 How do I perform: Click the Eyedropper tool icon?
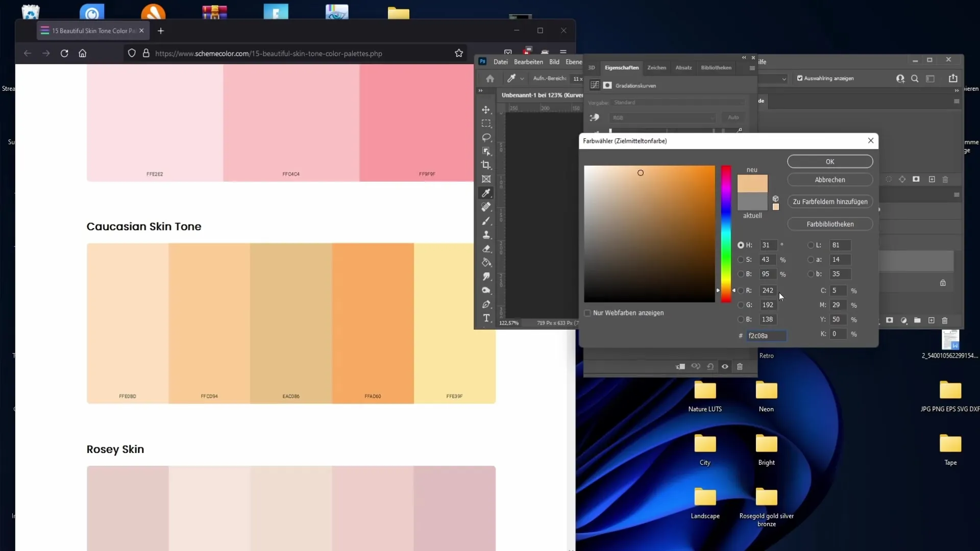[488, 194]
